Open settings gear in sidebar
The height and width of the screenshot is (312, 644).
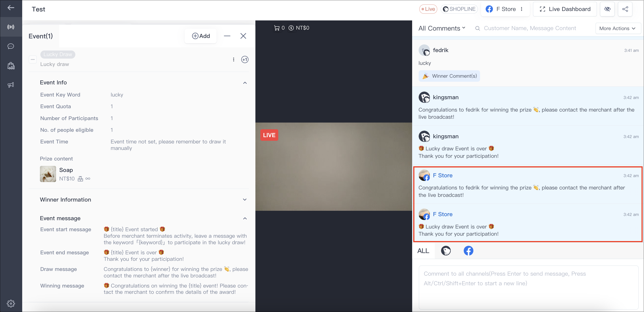[x=11, y=303]
